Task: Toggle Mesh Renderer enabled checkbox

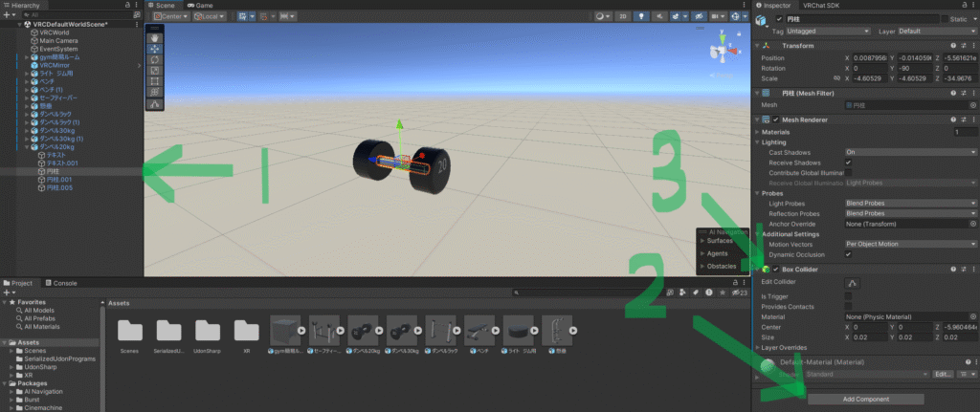Action: (775, 119)
